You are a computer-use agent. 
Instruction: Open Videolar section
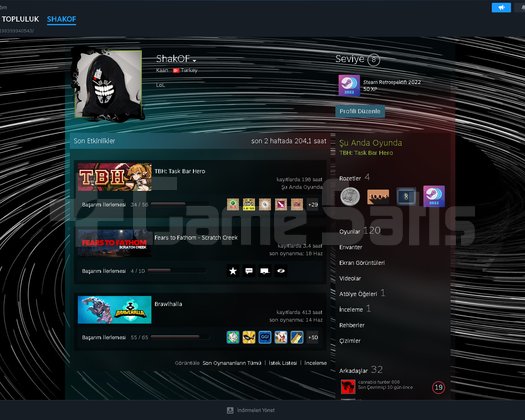click(x=350, y=278)
